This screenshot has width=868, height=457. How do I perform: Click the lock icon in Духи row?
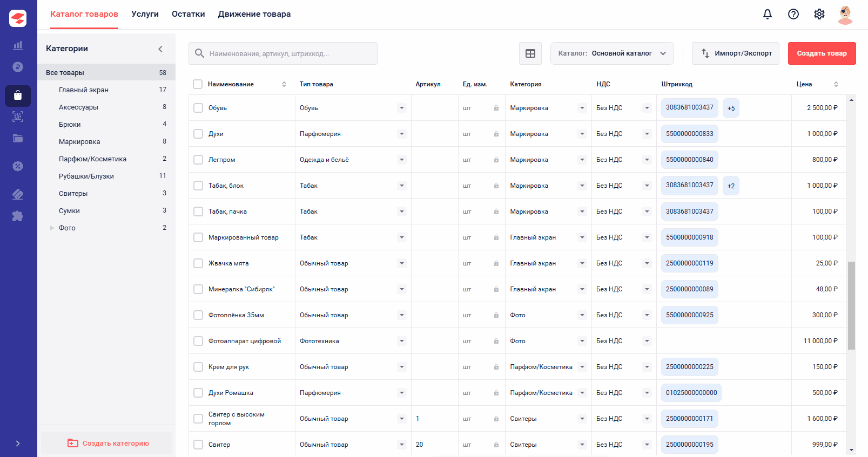pyautogui.click(x=496, y=134)
